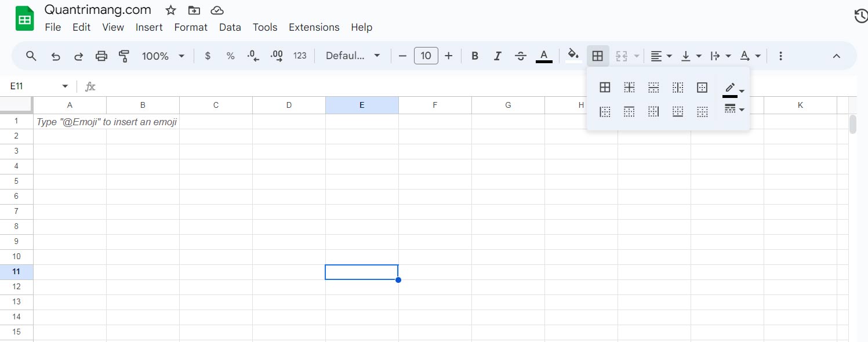
Task: Print the spreadsheet
Action: (x=101, y=56)
